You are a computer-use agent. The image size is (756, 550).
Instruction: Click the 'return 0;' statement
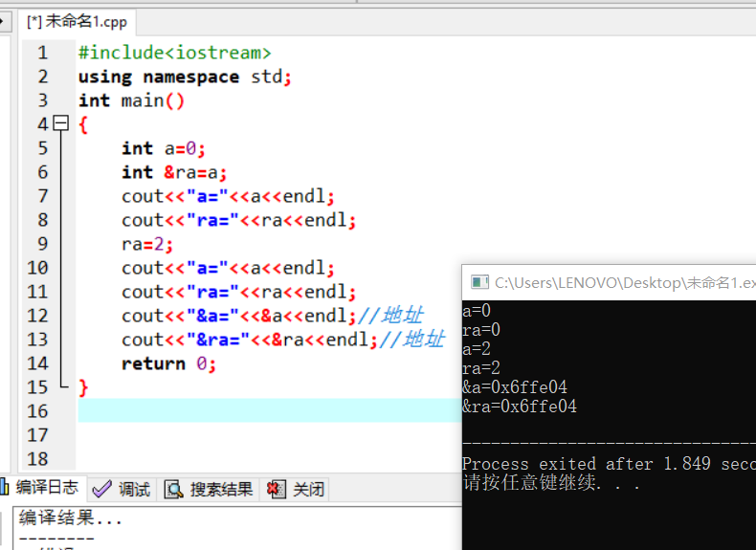tap(168, 363)
